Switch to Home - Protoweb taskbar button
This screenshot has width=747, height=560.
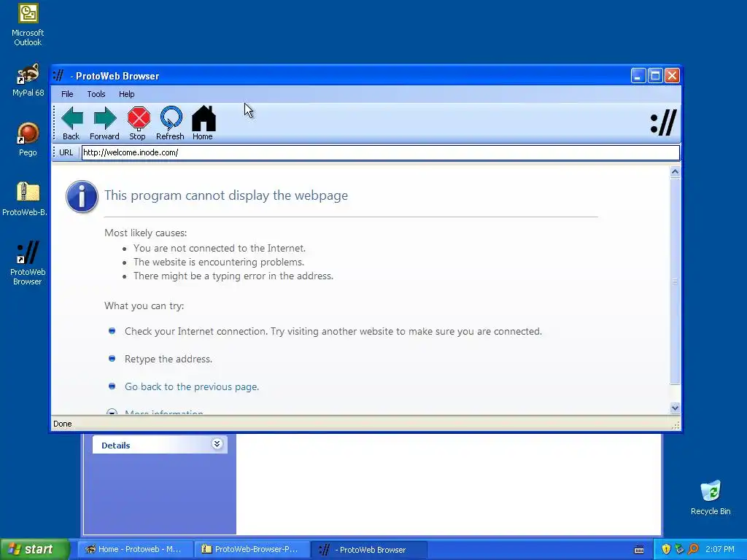pyautogui.click(x=136, y=550)
